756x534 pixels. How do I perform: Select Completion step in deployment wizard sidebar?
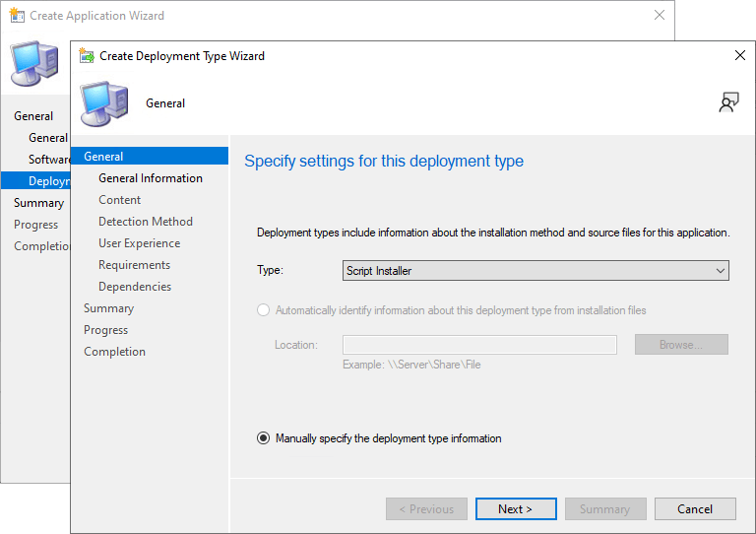click(x=115, y=352)
